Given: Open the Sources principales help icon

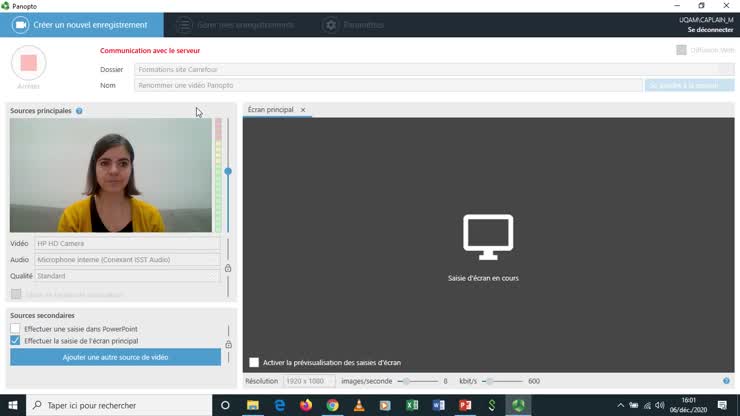Looking at the screenshot, I should [79, 111].
